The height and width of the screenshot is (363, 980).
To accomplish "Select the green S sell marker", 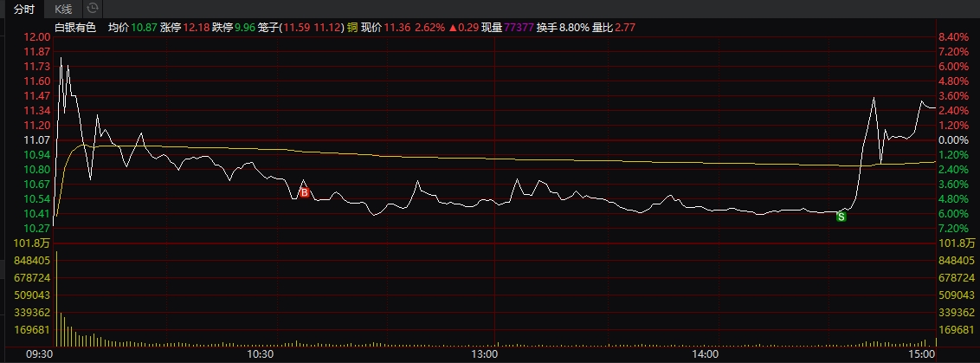I will tap(841, 217).
